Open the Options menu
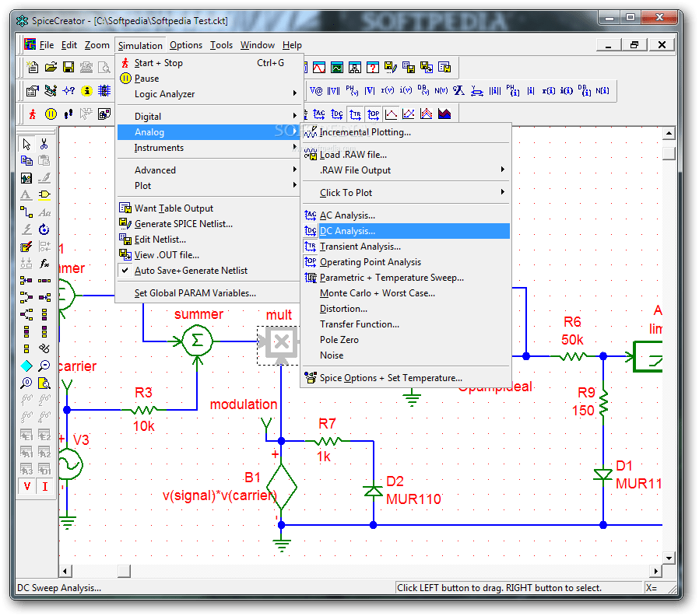The width and height of the screenshot is (699, 616). [x=186, y=44]
